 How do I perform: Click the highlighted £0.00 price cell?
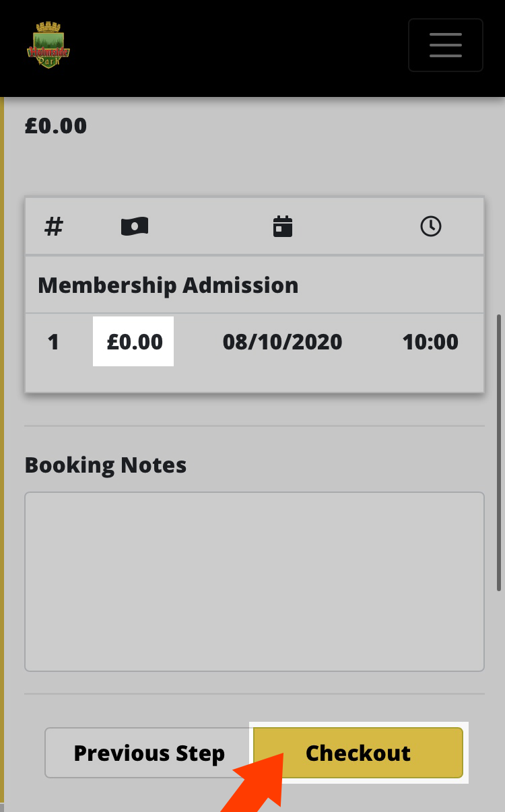[133, 341]
